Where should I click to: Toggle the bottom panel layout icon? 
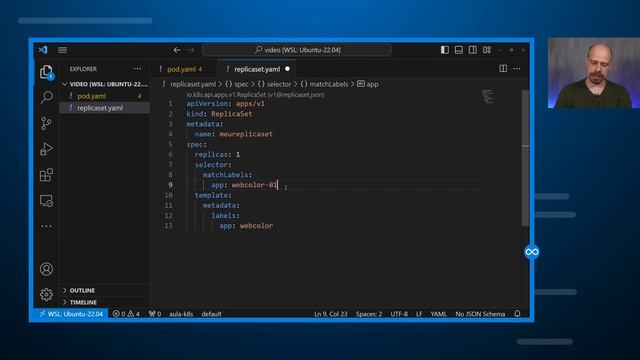tap(459, 50)
